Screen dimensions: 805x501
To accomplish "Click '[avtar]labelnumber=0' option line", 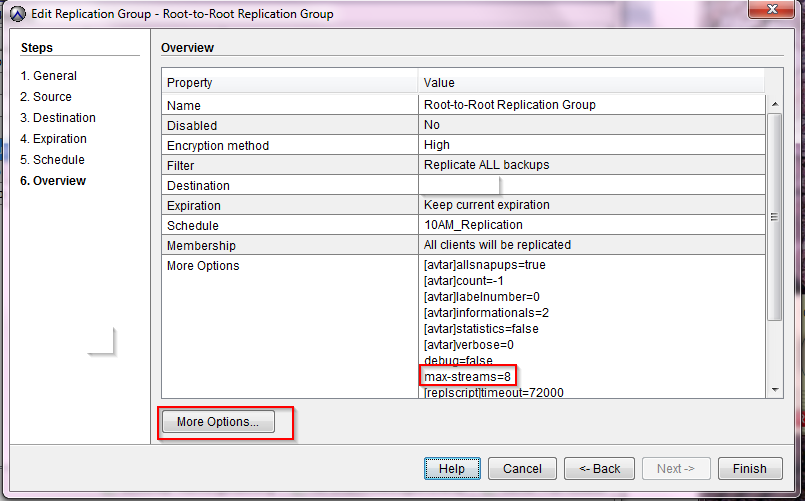I will click(x=482, y=297).
